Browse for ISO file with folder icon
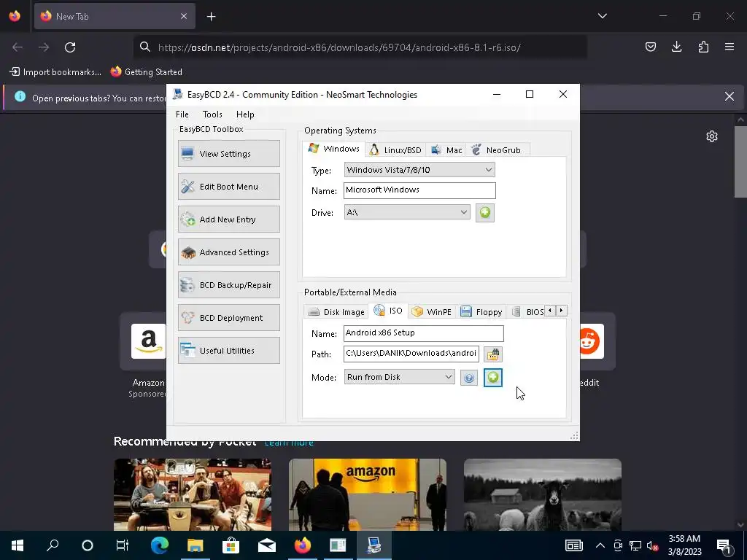Image resolution: width=747 pixels, height=560 pixels. [x=493, y=354]
